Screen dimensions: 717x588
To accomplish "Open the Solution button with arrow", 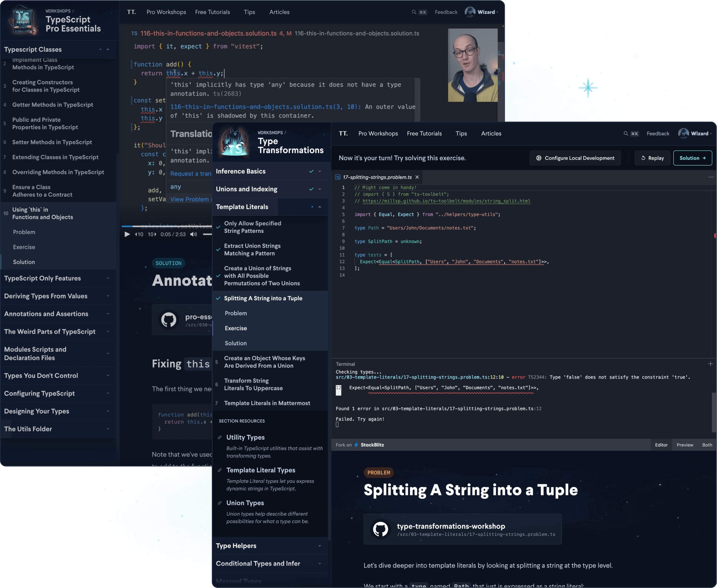I will 693,158.
